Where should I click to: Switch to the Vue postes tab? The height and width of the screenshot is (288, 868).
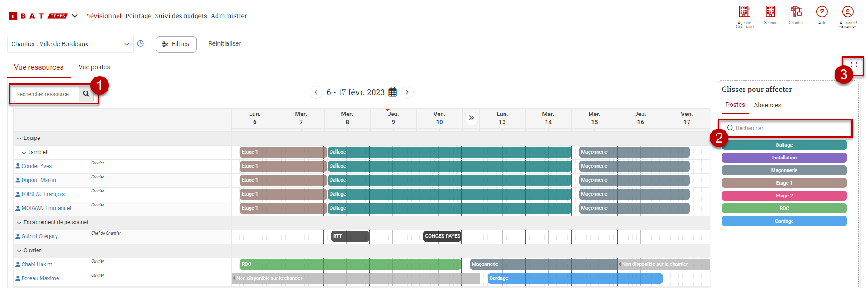click(x=94, y=67)
